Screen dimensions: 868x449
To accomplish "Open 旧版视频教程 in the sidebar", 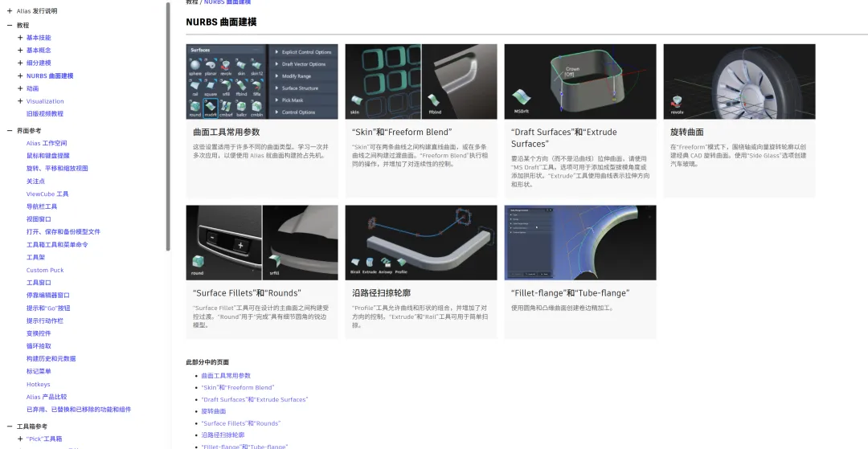I will [45, 113].
